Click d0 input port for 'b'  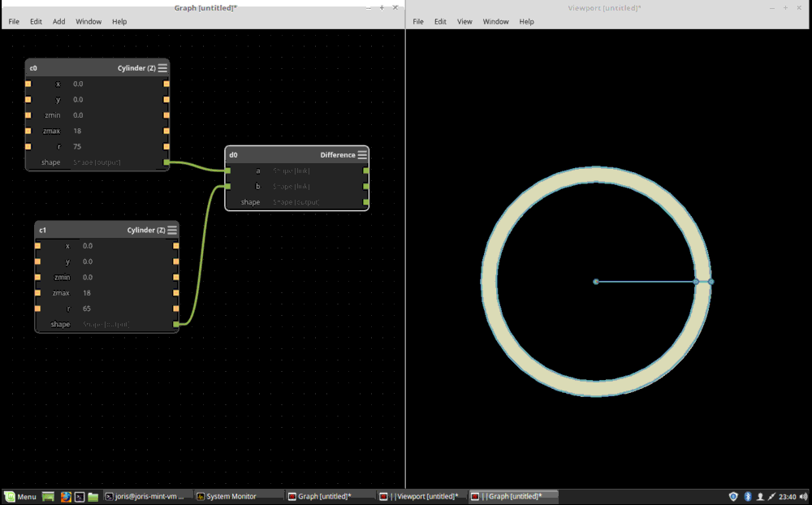(x=228, y=186)
